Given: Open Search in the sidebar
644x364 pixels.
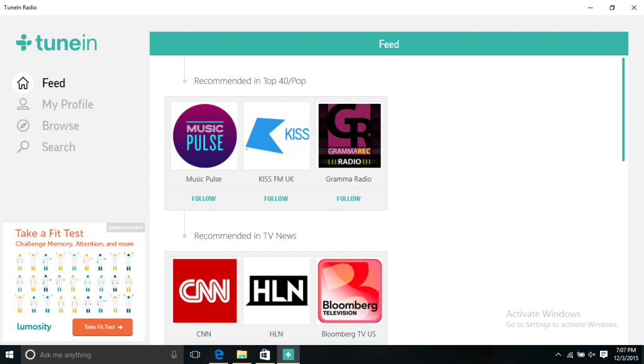Looking at the screenshot, I should pos(58,147).
